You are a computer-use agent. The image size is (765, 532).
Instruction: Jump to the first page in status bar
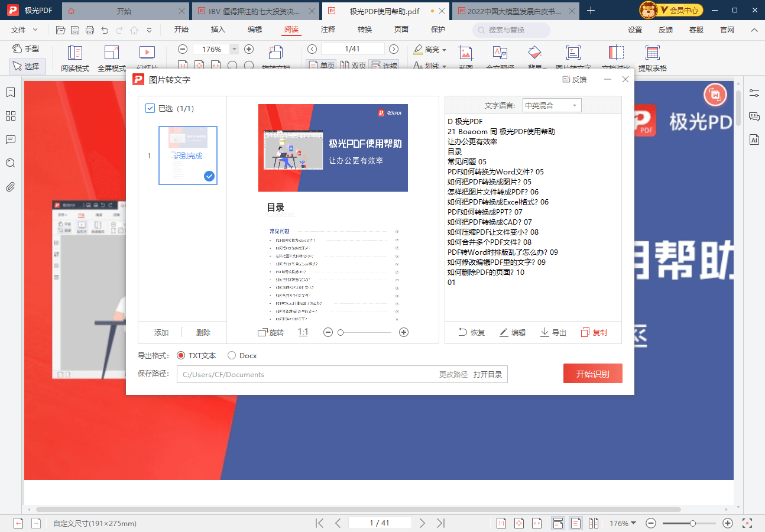320,523
